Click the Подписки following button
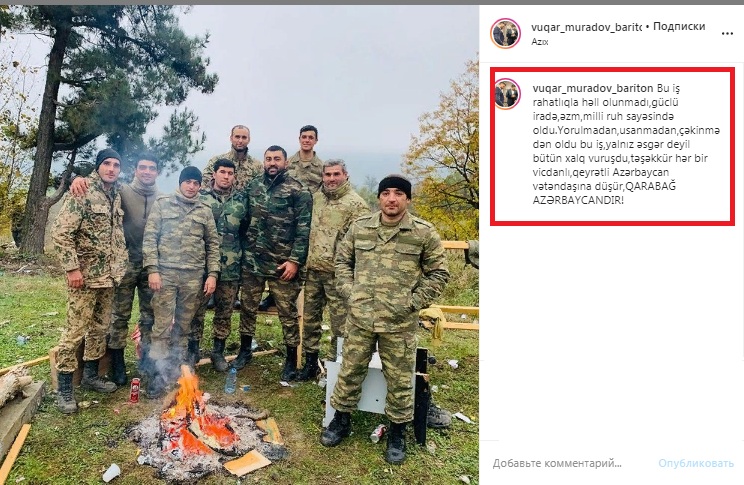This screenshot has width=744, height=485. tap(679, 27)
